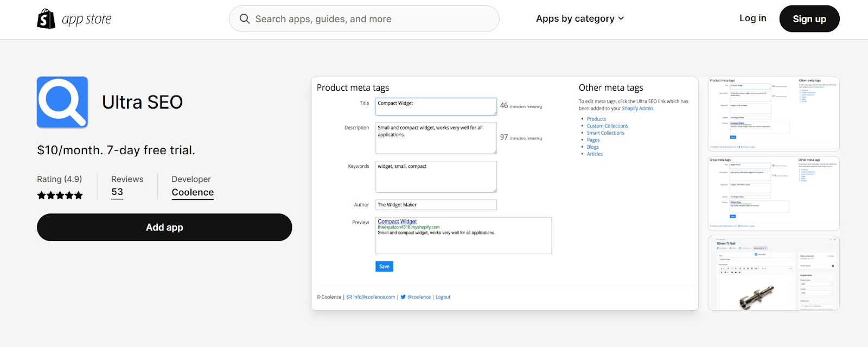Expand the Apps by category dropdown
Image resolution: width=868 pixels, height=347 pixels.
(580, 18)
